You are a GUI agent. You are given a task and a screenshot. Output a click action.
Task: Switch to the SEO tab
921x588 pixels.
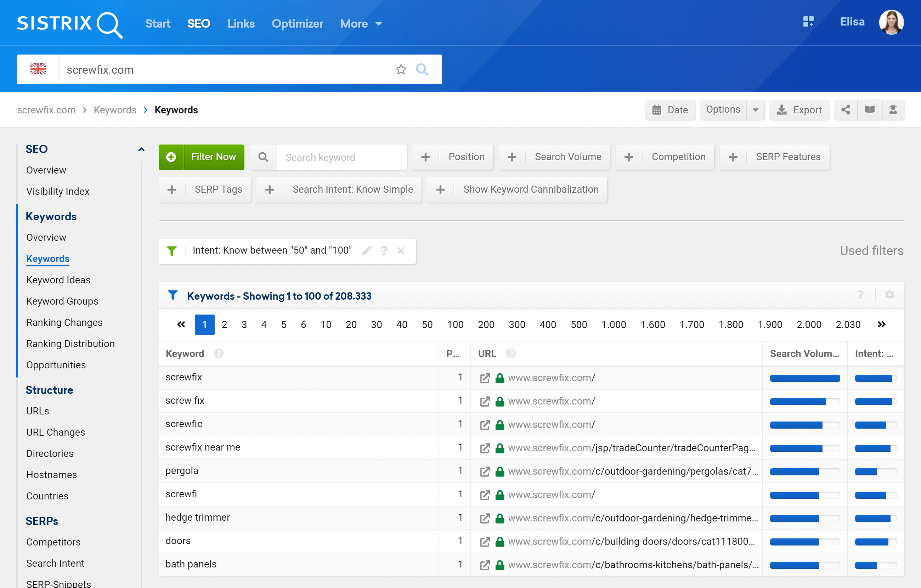coord(198,24)
